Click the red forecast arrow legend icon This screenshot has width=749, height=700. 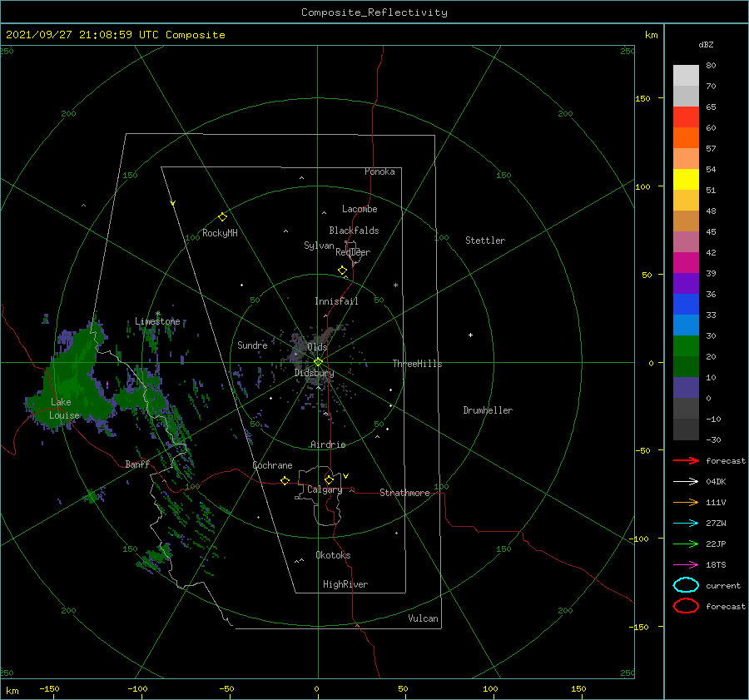(x=686, y=460)
